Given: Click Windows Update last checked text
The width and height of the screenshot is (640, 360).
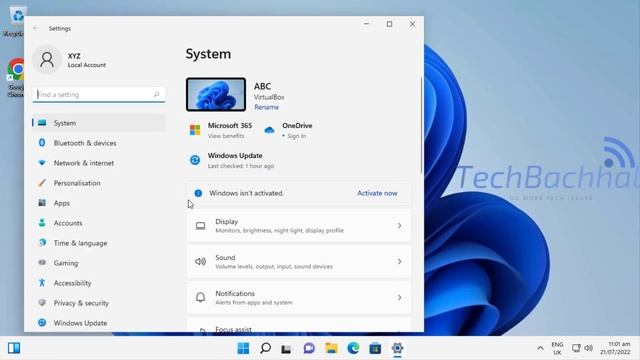Looking at the screenshot, I should pos(241,166).
